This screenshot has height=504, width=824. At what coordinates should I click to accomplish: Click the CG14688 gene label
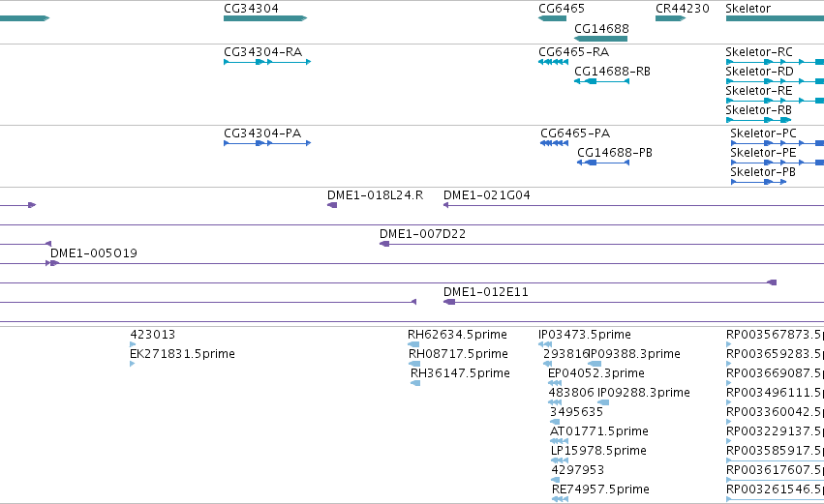click(x=601, y=29)
